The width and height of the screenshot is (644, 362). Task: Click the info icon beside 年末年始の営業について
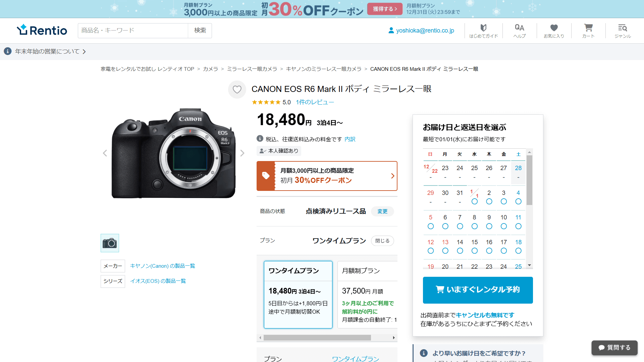[x=8, y=51]
